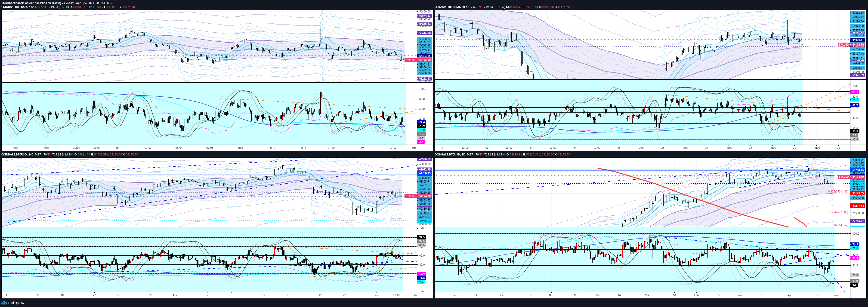Click the 11.8 blue oscillator label

[422, 278]
